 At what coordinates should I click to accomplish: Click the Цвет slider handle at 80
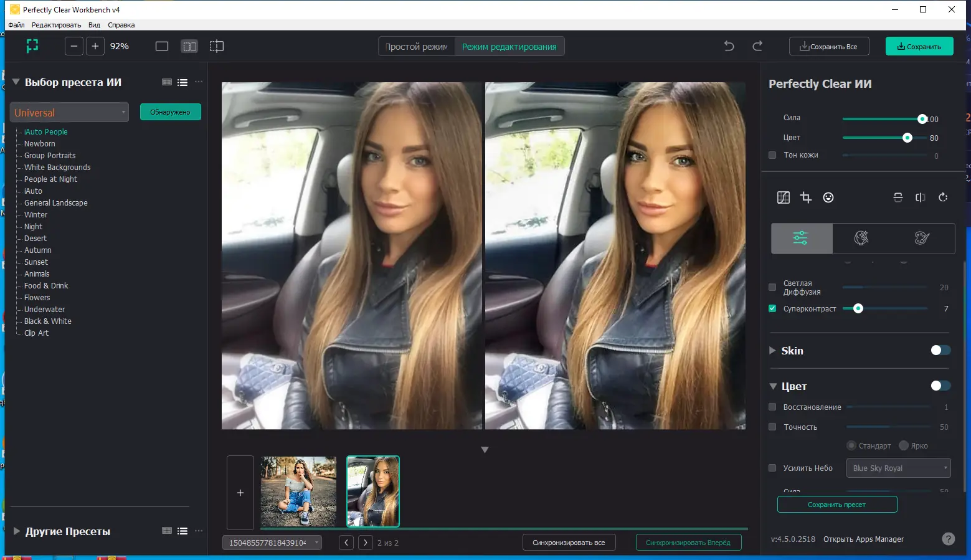pyautogui.click(x=907, y=138)
